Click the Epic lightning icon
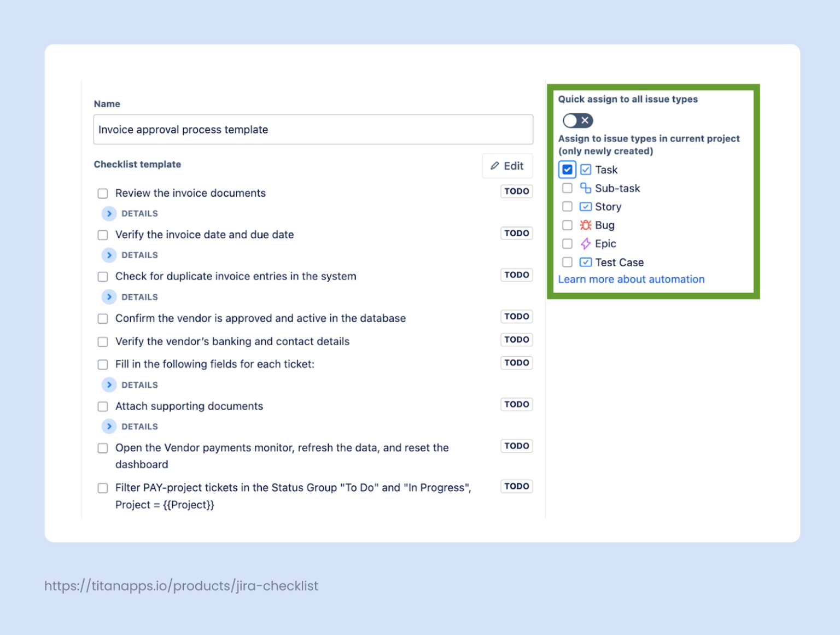Screen dimensions: 840x635 [x=586, y=244]
